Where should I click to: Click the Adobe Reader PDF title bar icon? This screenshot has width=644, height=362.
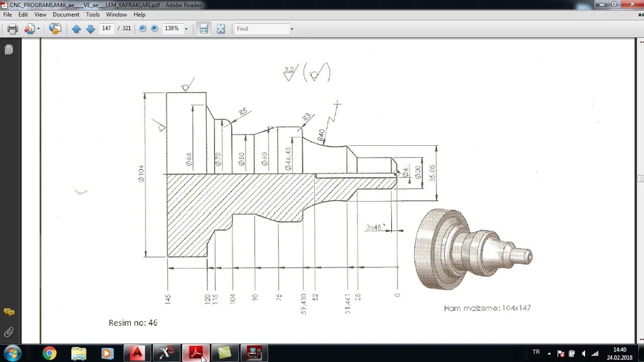(x=5, y=5)
